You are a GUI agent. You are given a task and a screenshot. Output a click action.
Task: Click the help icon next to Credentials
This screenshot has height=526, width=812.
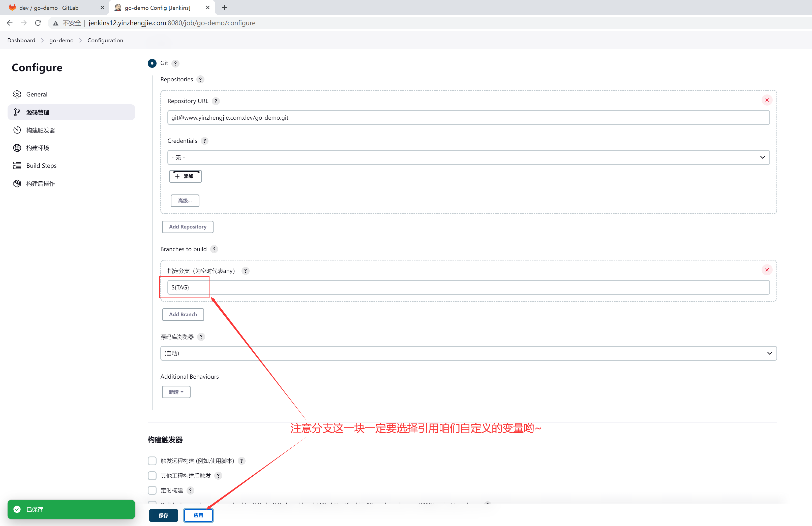click(x=204, y=141)
